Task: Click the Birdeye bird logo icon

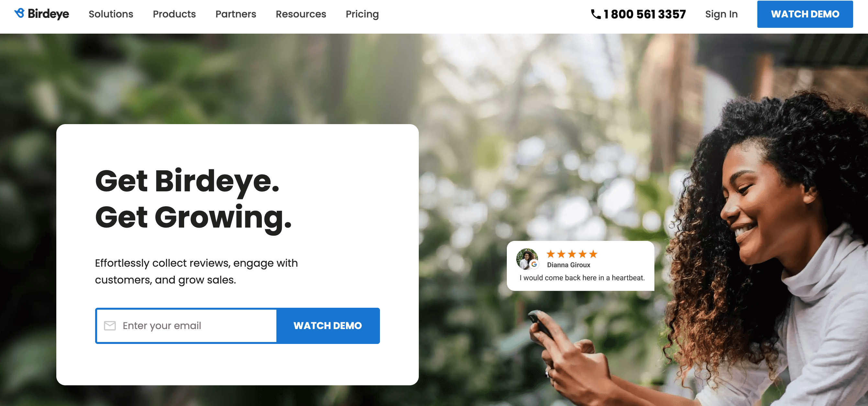Action: pyautogui.click(x=19, y=13)
